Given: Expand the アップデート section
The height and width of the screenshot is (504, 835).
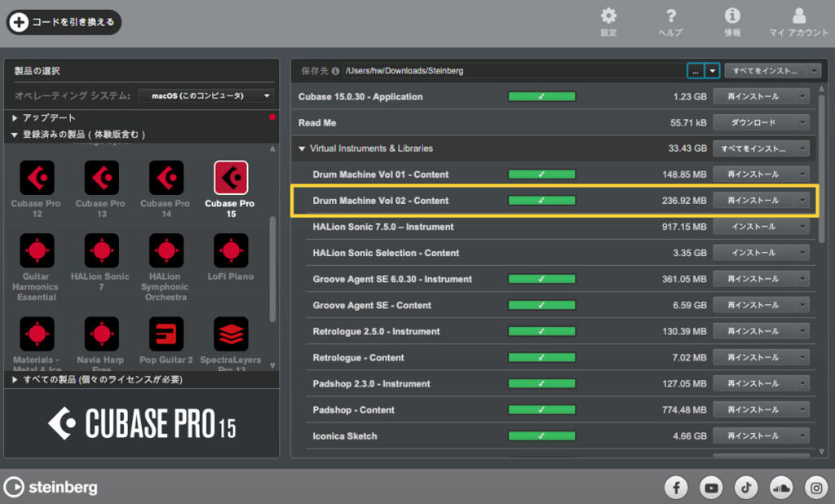Looking at the screenshot, I should tap(15, 117).
